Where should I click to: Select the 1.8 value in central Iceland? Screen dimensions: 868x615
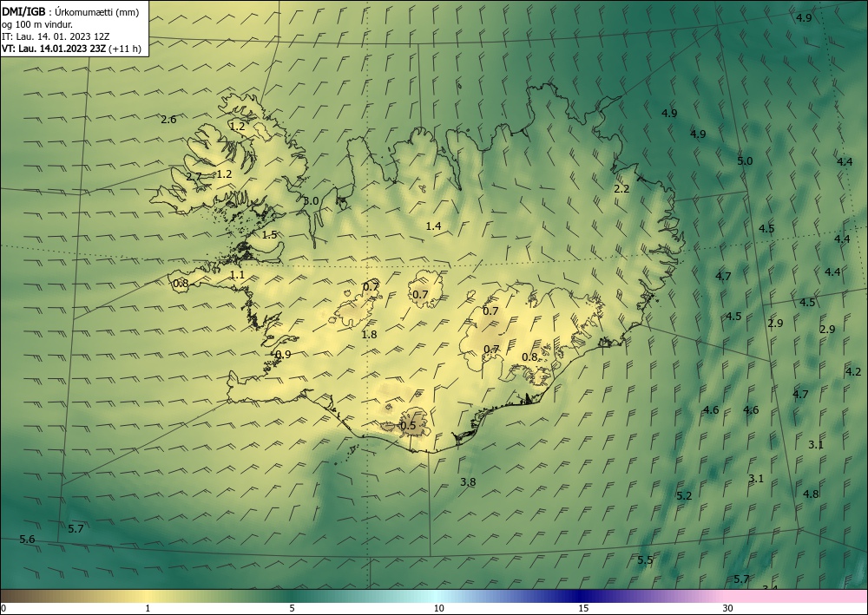click(369, 335)
